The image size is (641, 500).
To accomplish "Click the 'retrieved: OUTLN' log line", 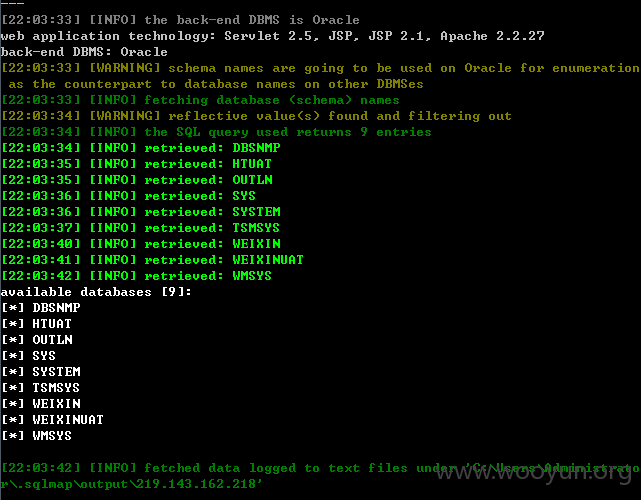I will 137,180.
